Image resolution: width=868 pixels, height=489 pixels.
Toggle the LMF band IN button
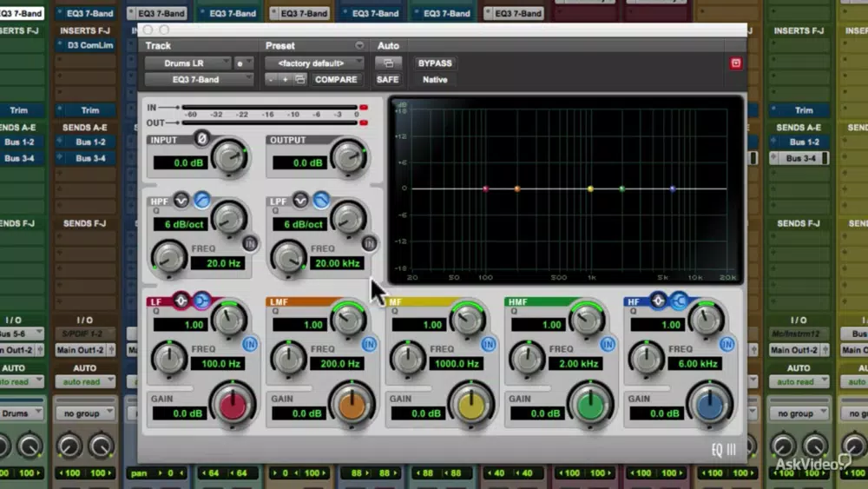[x=369, y=345]
